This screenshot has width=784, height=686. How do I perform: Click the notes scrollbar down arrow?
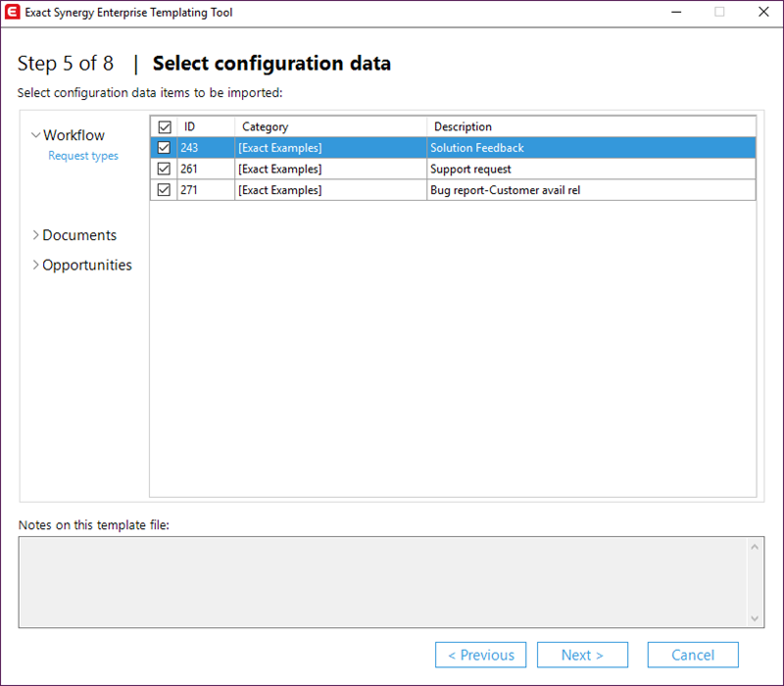(755, 618)
